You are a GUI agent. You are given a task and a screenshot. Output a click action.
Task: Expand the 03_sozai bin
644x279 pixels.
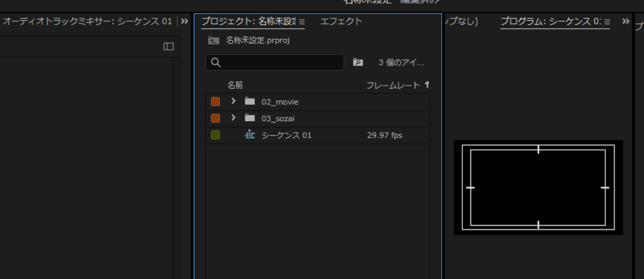coord(233,118)
